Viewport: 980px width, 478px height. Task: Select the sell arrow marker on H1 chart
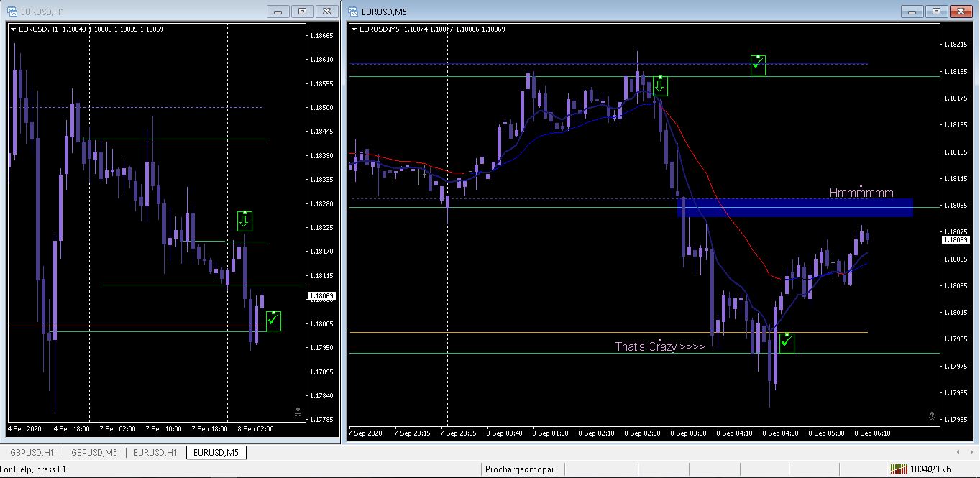pos(244,221)
